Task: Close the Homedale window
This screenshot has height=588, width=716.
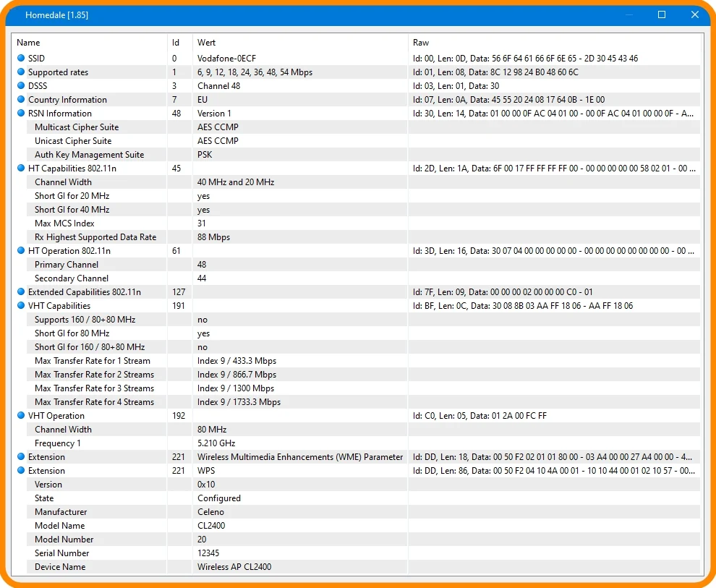Action: [694, 14]
